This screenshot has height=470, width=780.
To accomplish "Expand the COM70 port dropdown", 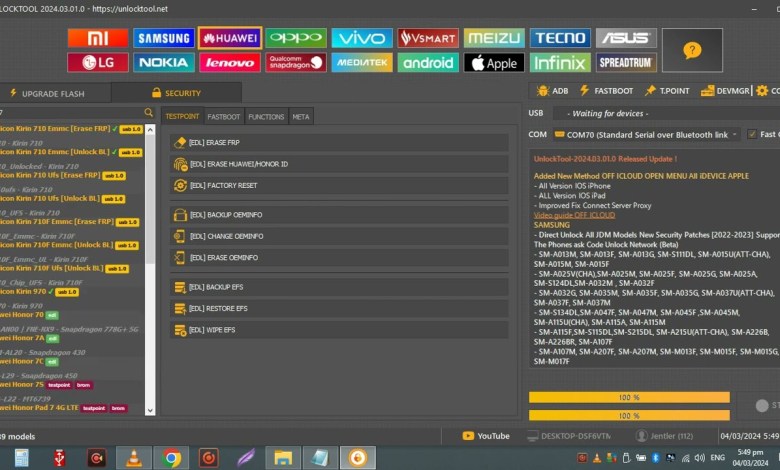I will pyautogui.click(x=646, y=135).
